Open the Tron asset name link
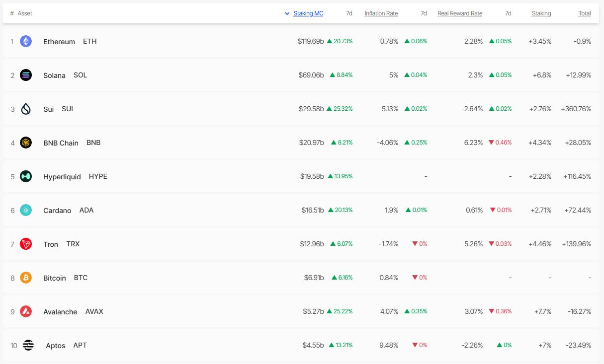This screenshot has height=364, width=604. pyautogui.click(x=51, y=244)
